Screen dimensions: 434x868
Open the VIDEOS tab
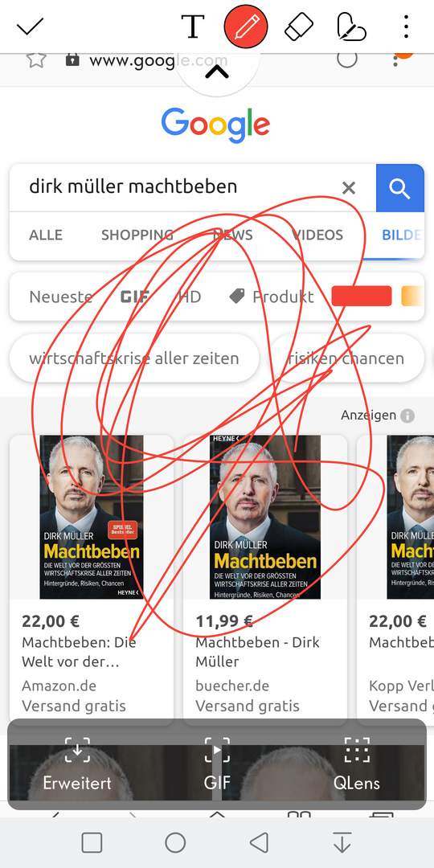point(317,235)
